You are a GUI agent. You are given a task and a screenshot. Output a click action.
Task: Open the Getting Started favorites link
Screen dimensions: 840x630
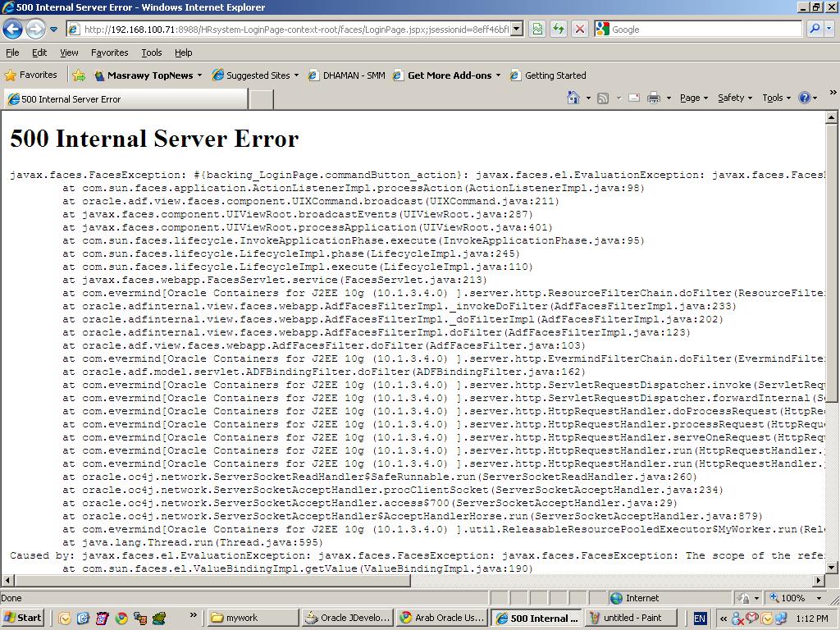[x=548, y=75]
